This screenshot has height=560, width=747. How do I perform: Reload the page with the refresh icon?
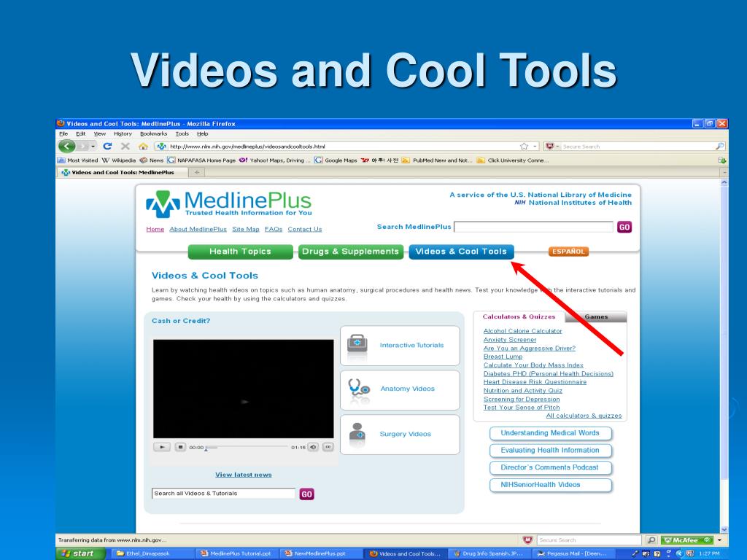[x=107, y=146]
